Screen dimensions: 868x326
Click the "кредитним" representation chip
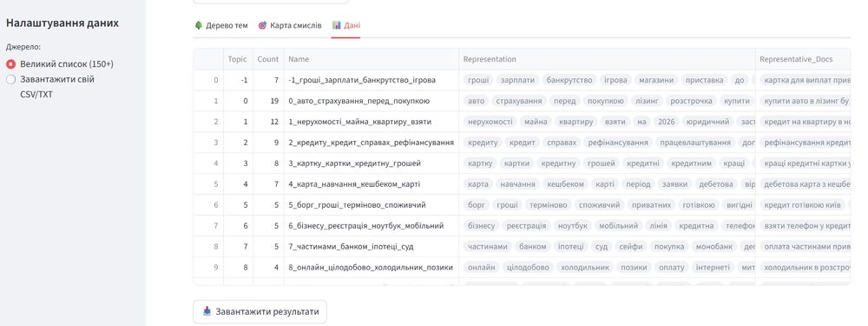[x=691, y=163]
